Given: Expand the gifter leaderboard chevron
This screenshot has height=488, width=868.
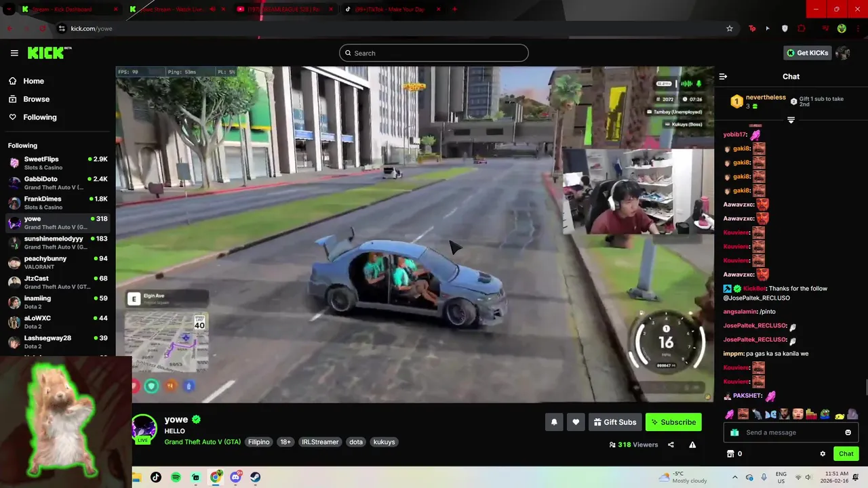Looking at the screenshot, I should coord(791,120).
